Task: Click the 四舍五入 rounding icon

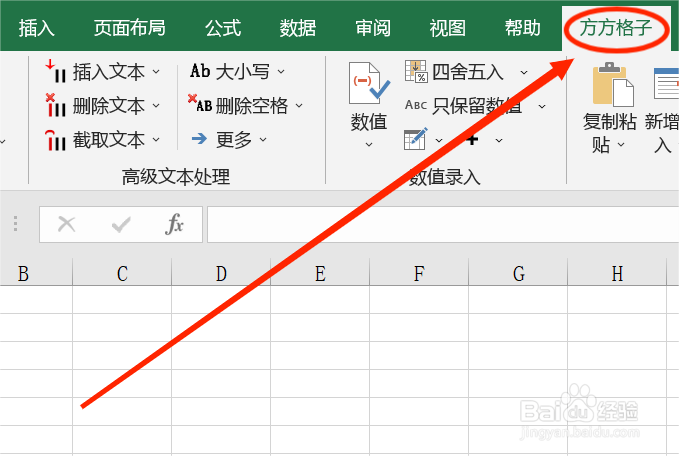Action: click(416, 71)
